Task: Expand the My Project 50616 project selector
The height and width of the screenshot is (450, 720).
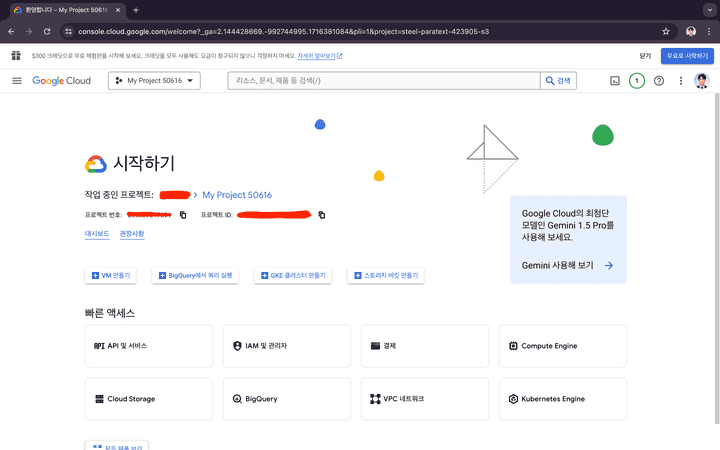Action: 154,81
